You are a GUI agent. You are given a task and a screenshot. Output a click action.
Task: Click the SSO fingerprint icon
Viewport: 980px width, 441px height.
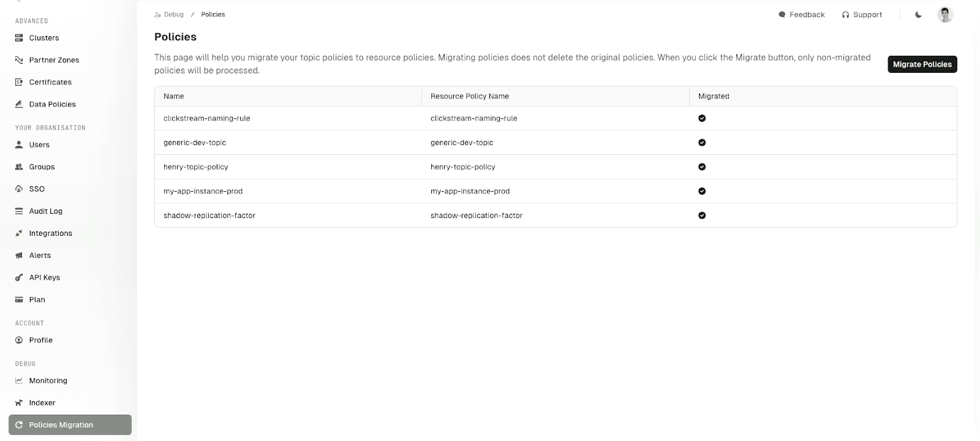point(19,189)
